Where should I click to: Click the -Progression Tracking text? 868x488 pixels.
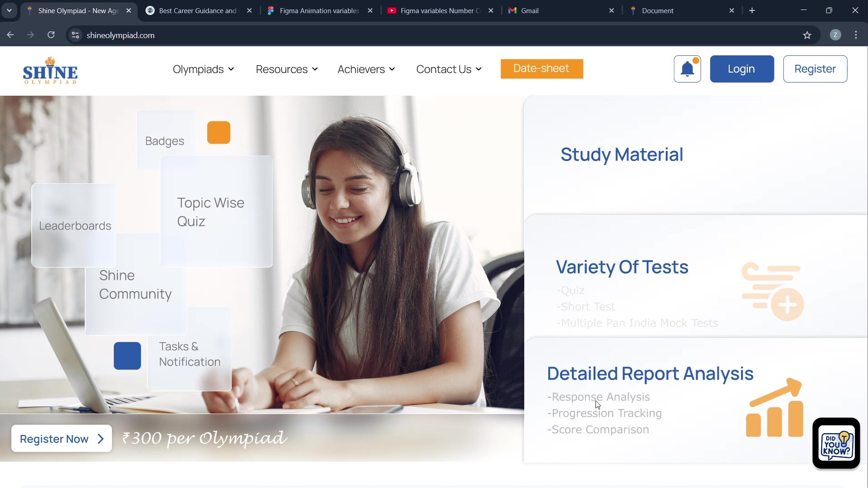(x=604, y=413)
